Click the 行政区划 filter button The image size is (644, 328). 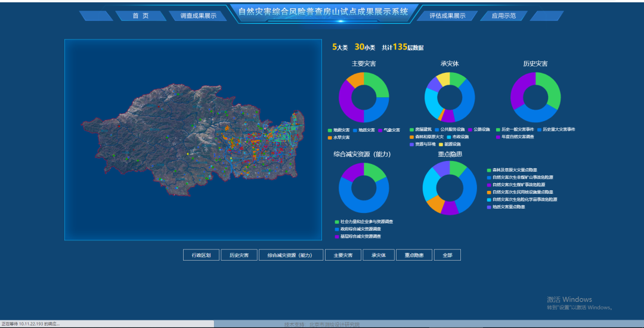click(x=201, y=255)
